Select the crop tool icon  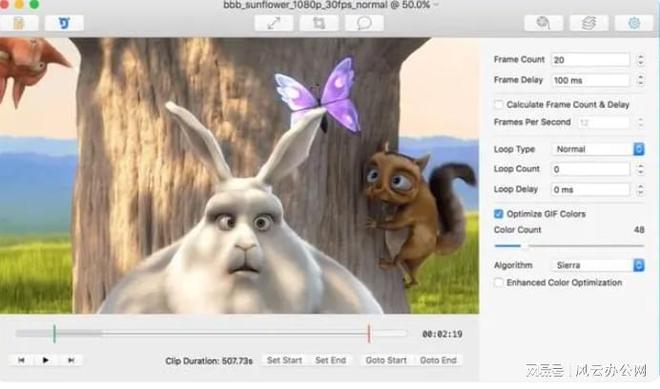(319, 23)
